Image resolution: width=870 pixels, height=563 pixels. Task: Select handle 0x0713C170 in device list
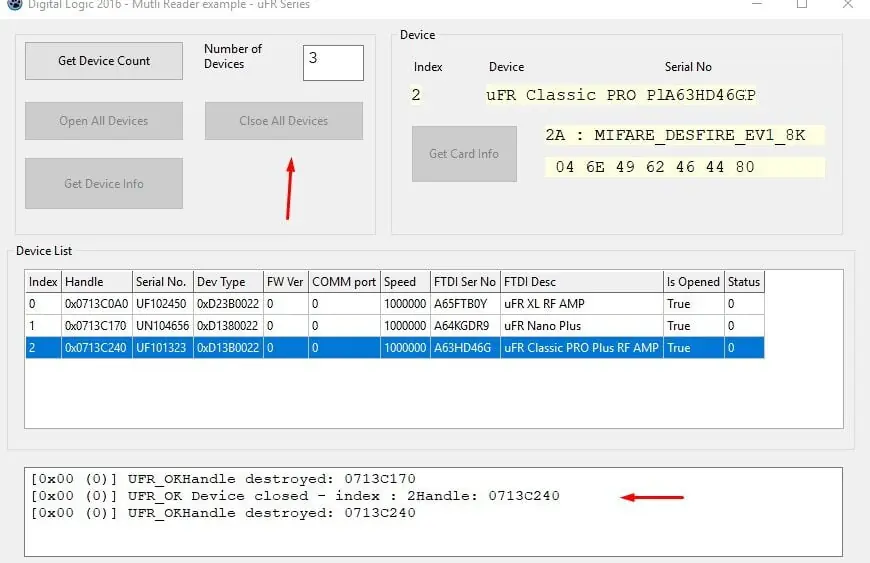tap(95, 326)
